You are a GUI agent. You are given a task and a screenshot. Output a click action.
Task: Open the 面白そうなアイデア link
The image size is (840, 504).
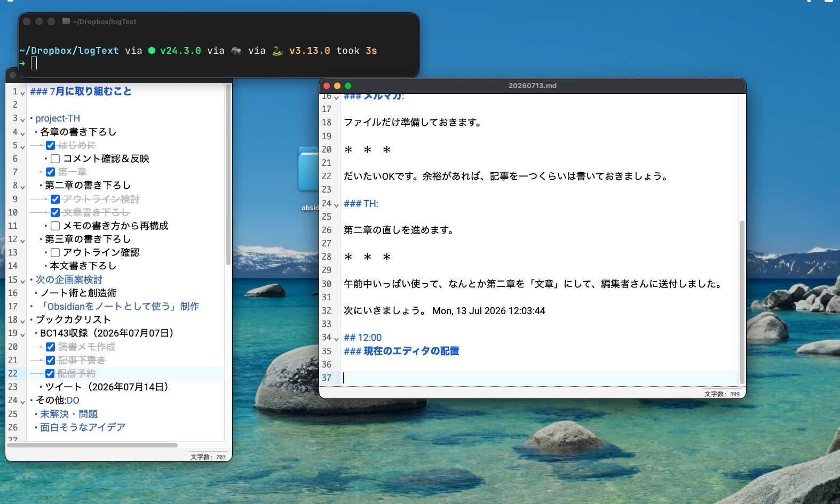[83, 427]
